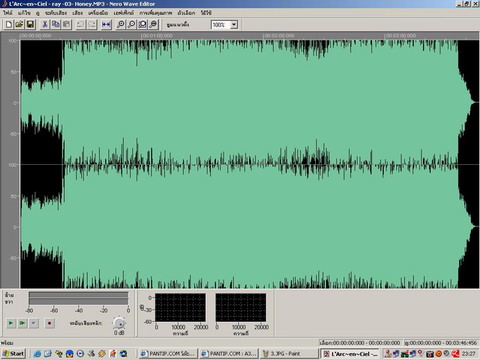
Task: Click the Select All arrows icon
Action: click(106, 25)
